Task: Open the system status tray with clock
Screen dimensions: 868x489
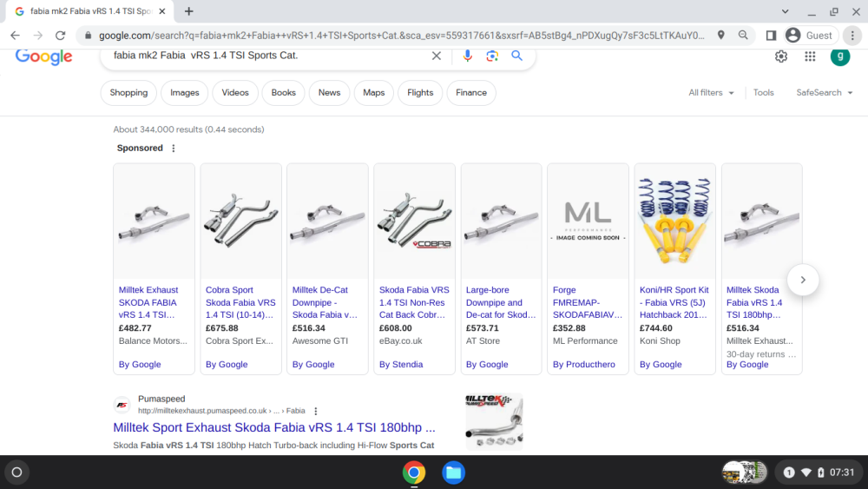Action: point(819,472)
